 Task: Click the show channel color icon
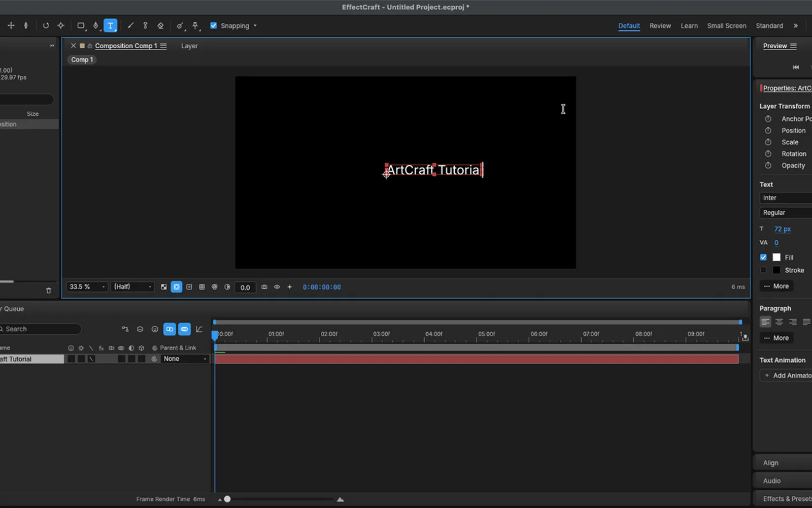coord(215,287)
